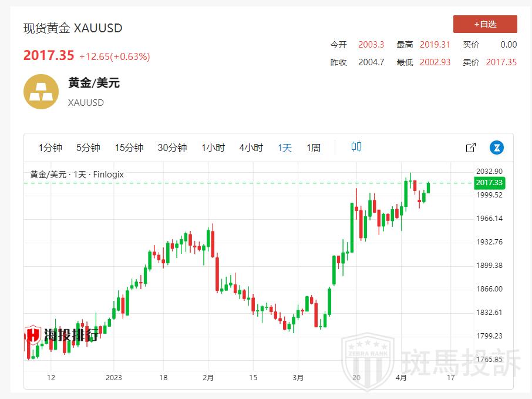Viewport: 532px width, 399px height.
Task: Open chart in a new window
Action: pos(470,147)
